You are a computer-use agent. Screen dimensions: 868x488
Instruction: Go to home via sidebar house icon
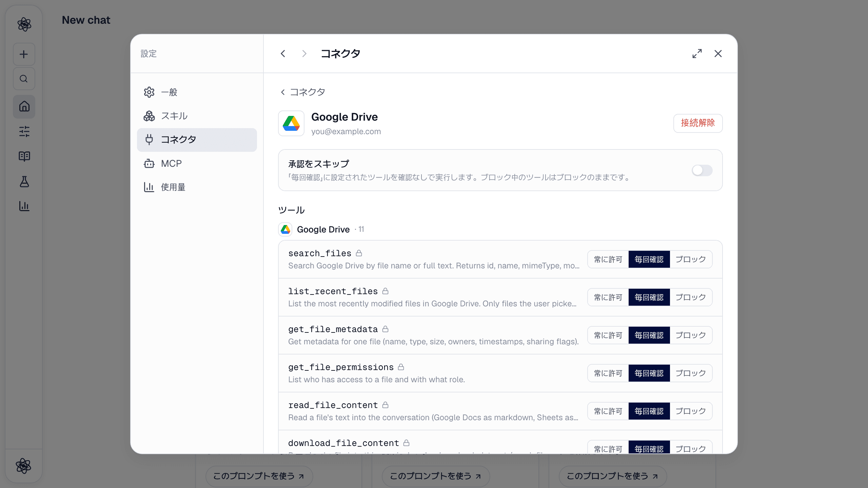coord(24,106)
